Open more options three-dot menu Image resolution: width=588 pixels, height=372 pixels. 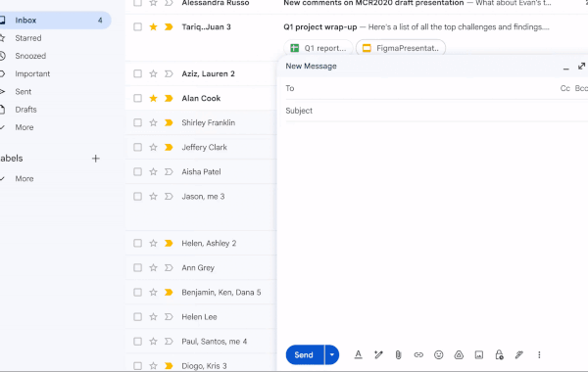(539, 354)
